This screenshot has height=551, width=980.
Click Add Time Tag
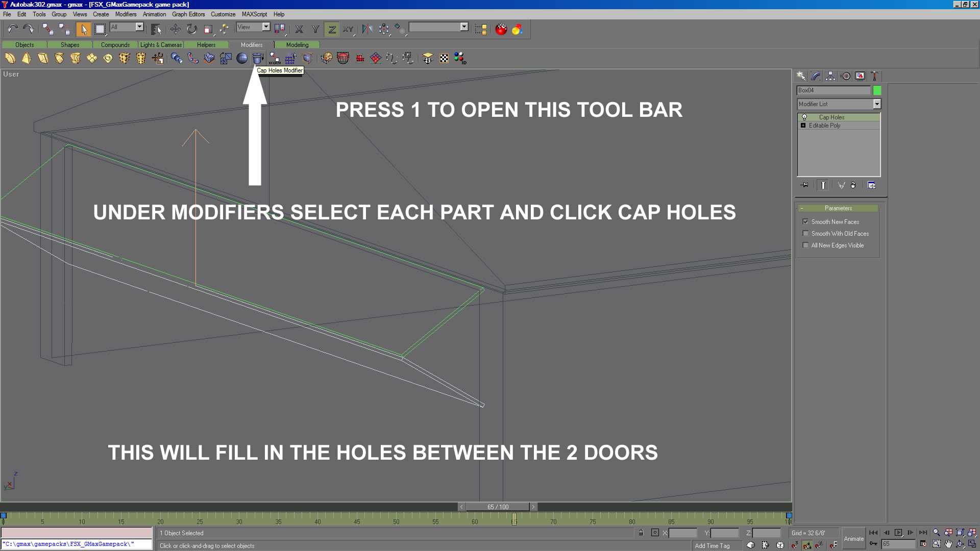[x=712, y=545]
